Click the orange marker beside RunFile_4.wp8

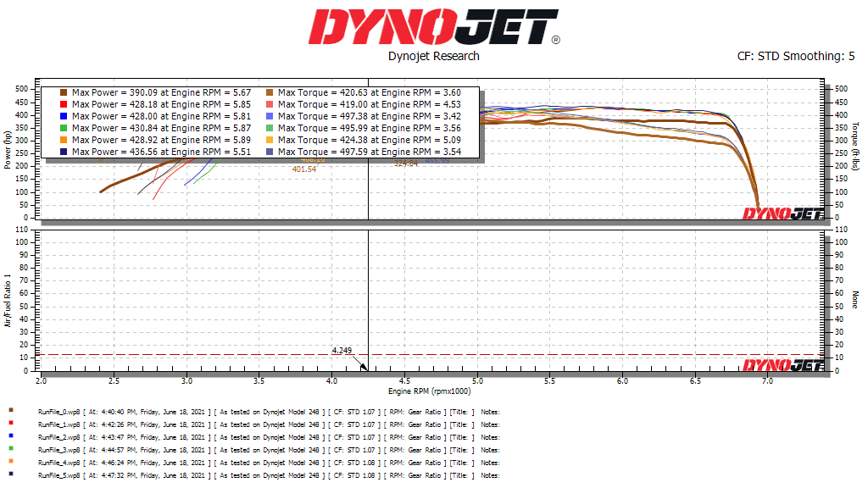point(11,461)
